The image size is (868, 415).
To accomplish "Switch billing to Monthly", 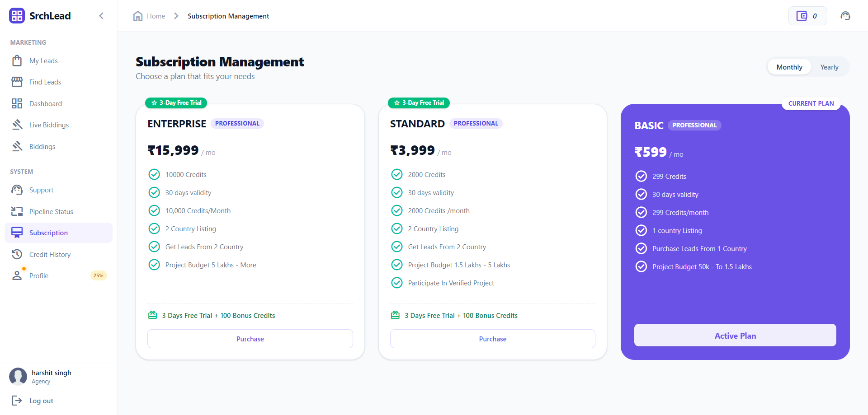I will click(x=789, y=67).
